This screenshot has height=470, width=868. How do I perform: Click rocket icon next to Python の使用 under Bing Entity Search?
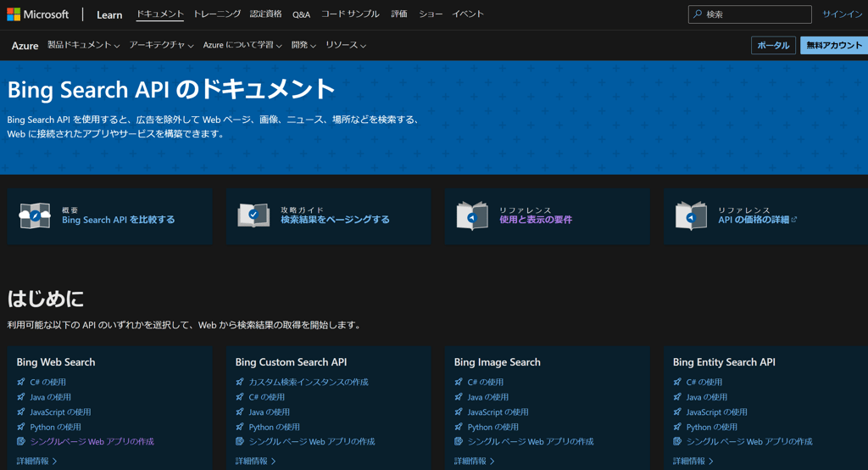click(x=677, y=427)
